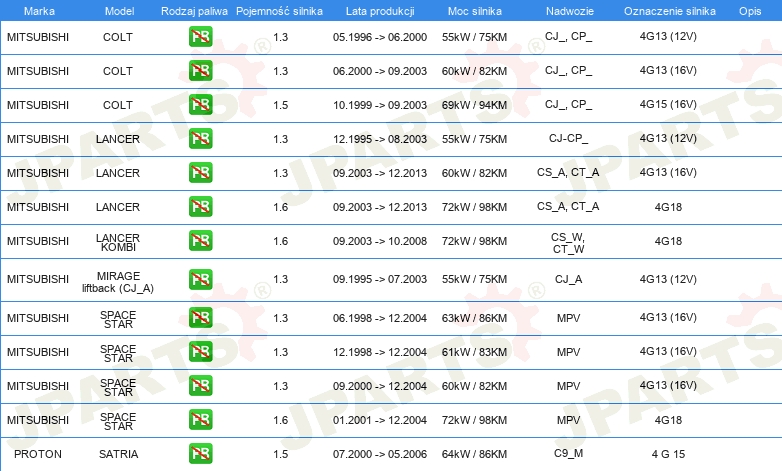
Task: Click date range 01.2001 -> 12.2004
Action: click(x=380, y=420)
